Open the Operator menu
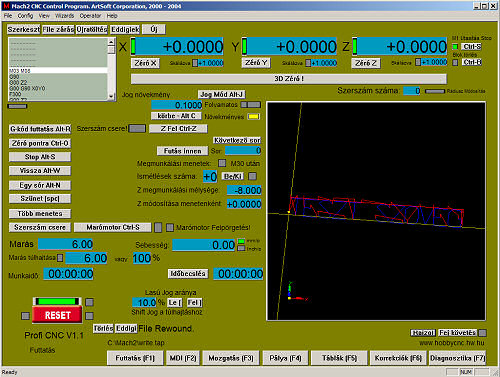 pos(90,16)
